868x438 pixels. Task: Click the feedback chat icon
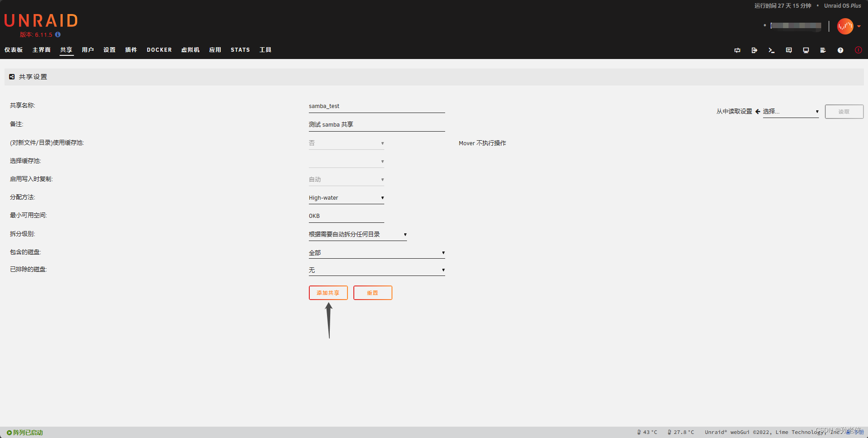[789, 50]
